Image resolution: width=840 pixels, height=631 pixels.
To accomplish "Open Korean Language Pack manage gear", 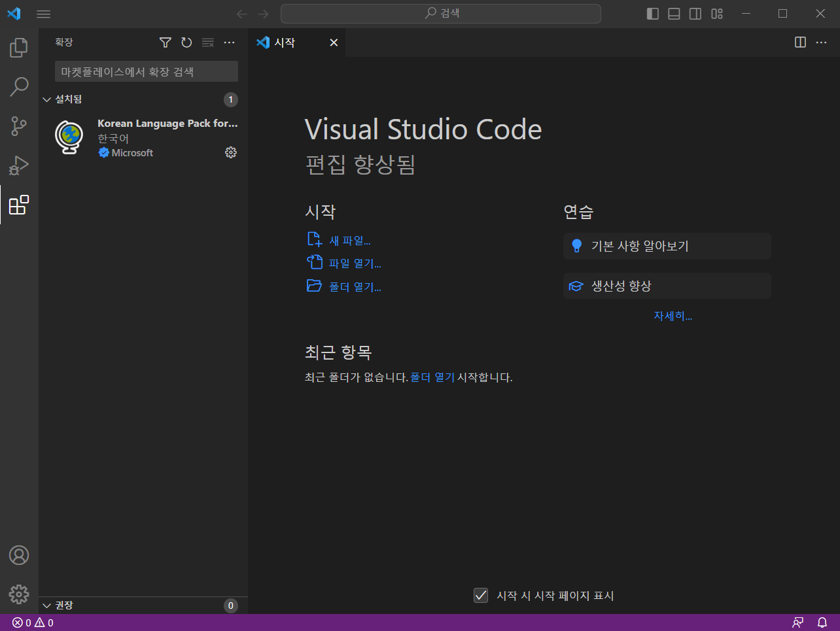I will pos(231,152).
